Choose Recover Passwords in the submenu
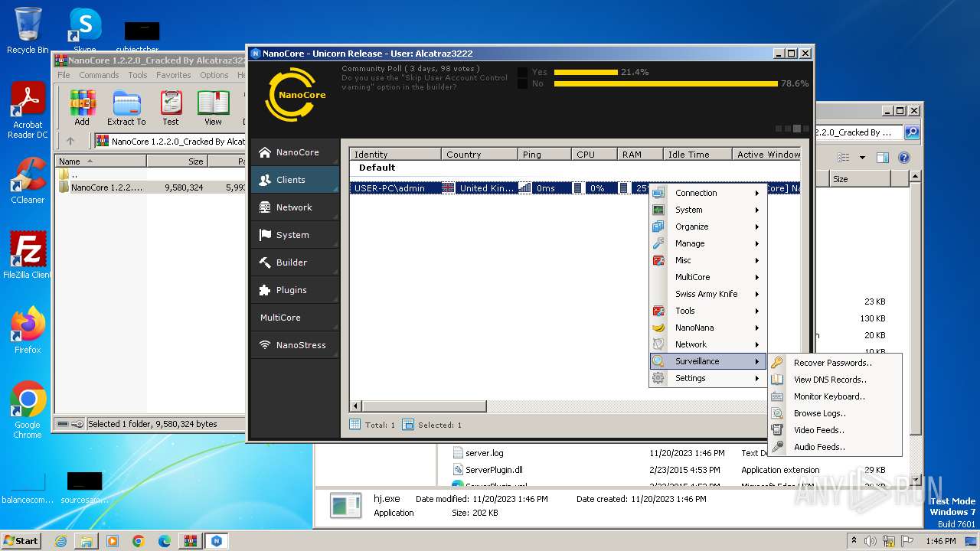Screen dimensions: 980x551 [x=835, y=363]
